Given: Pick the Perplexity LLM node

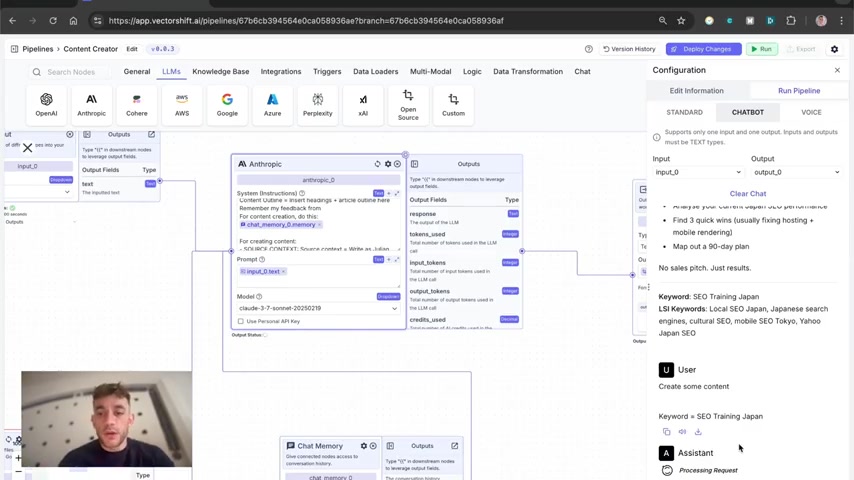Looking at the screenshot, I should click(318, 105).
